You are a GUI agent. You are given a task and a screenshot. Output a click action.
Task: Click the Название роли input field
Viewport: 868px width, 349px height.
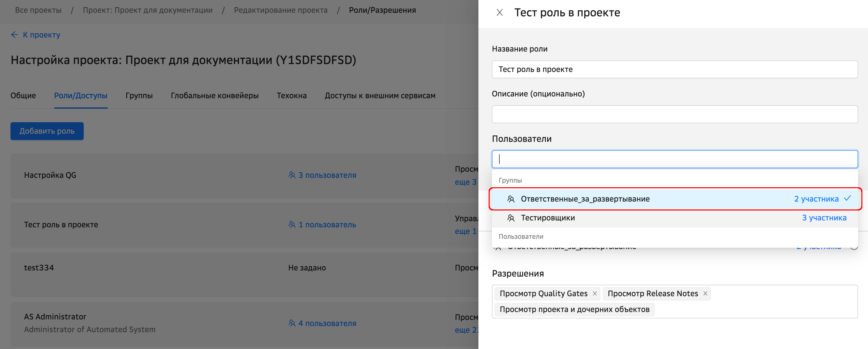click(x=674, y=69)
